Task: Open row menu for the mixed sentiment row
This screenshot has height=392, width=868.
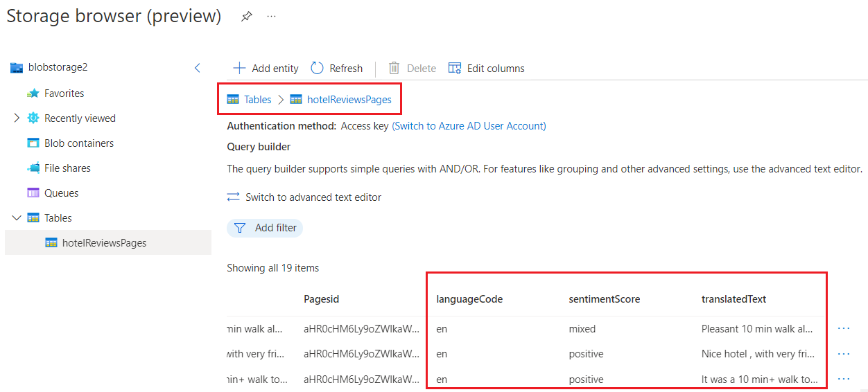Action: [844, 329]
